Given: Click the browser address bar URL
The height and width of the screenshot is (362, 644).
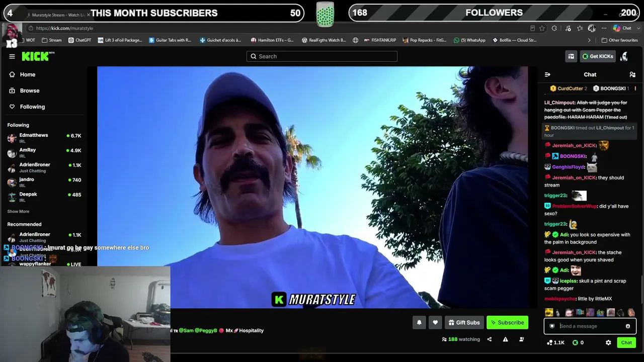Looking at the screenshot, I should coord(64,28).
